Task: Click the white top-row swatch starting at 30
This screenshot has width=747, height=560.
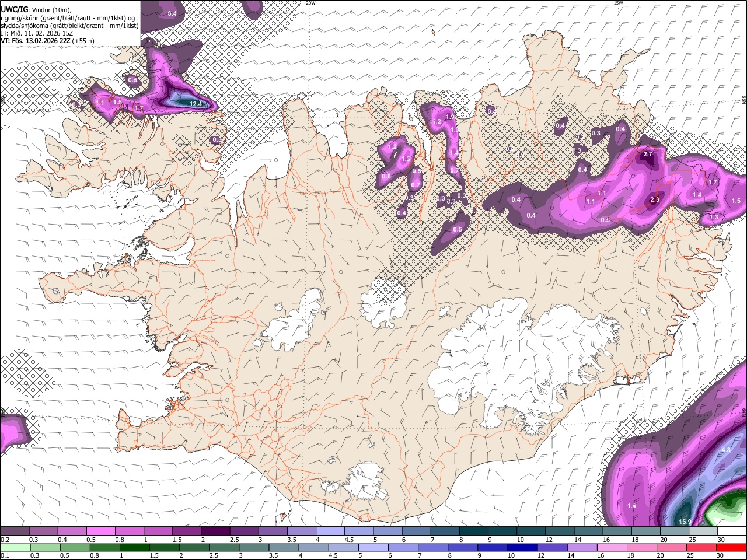Action: click(x=732, y=531)
